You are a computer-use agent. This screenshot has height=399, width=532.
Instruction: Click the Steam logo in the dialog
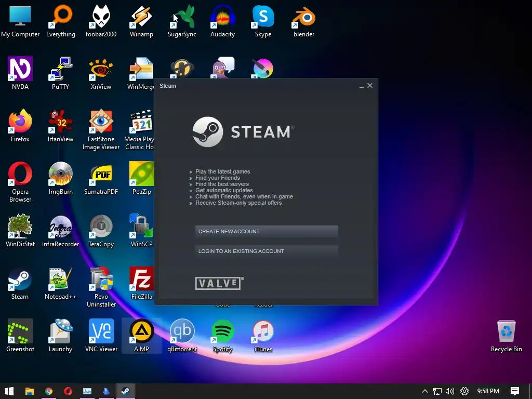point(243,132)
